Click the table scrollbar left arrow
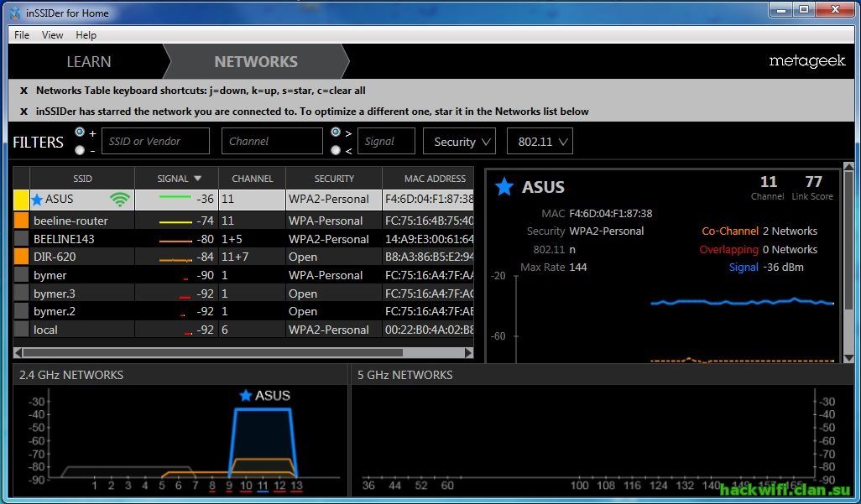The width and height of the screenshot is (861, 504). [18, 352]
